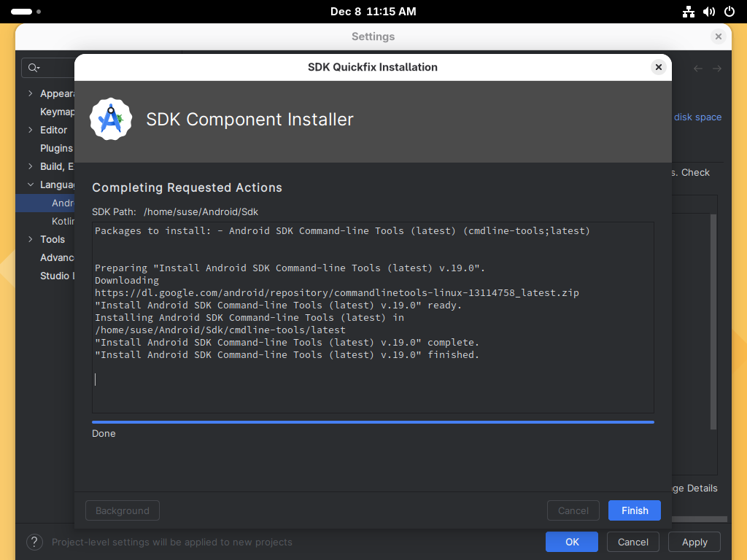Viewport: 747px width, 560px height.
Task: Expand the Build settings node
Action: tap(31, 166)
